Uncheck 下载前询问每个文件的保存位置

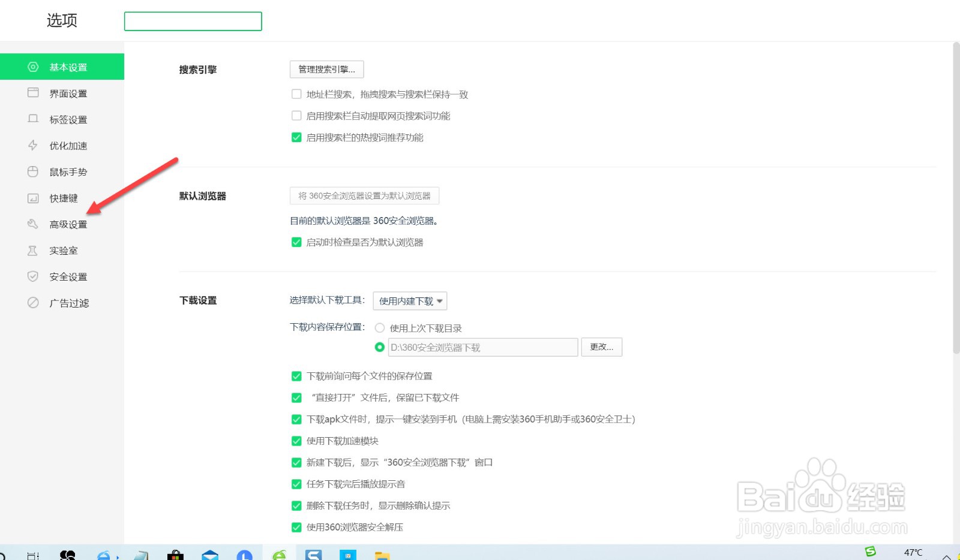(296, 376)
